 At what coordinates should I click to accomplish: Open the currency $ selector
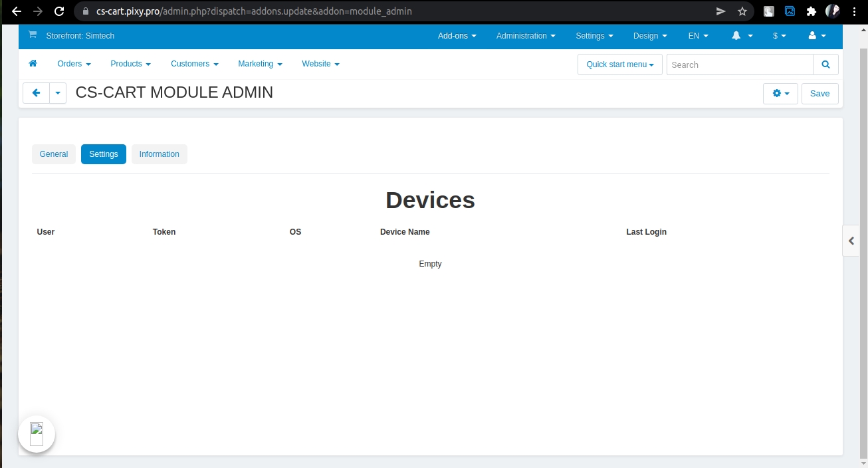point(779,36)
